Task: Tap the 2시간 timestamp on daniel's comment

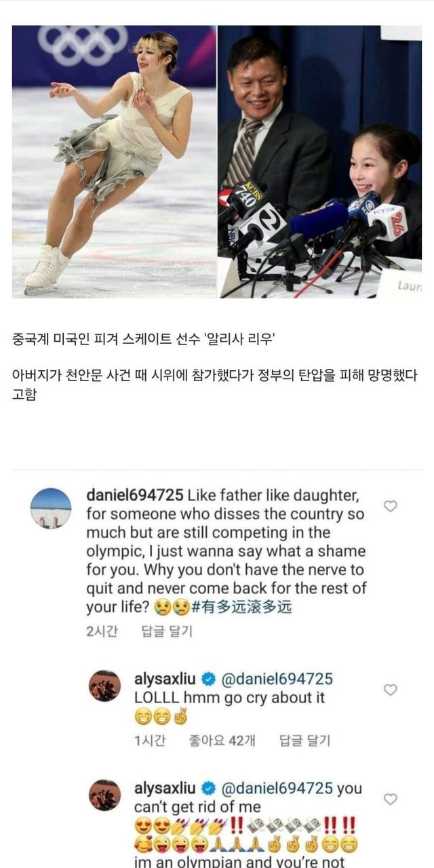Action: tap(102, 631)
